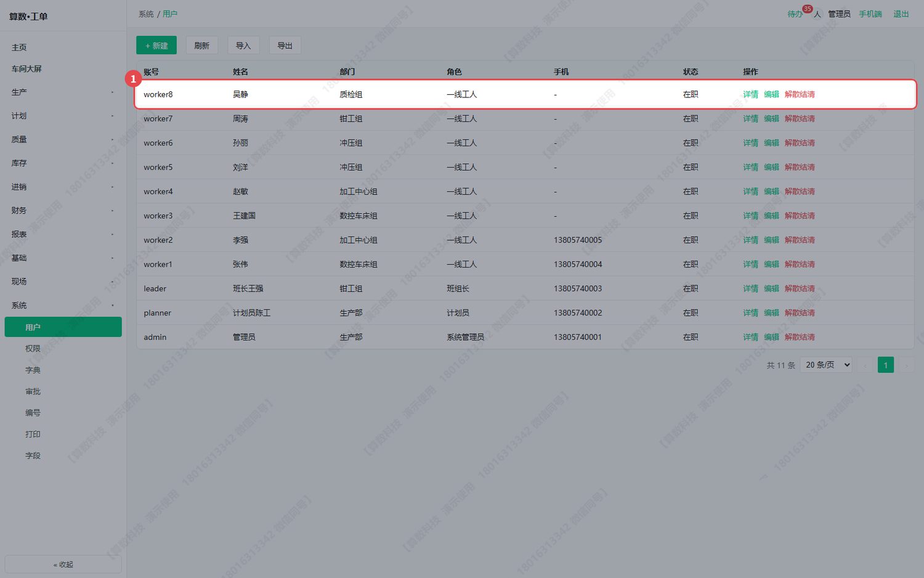Click the name cell 王建国
Viewport: 924px width, 578px height.
(244, 216)
